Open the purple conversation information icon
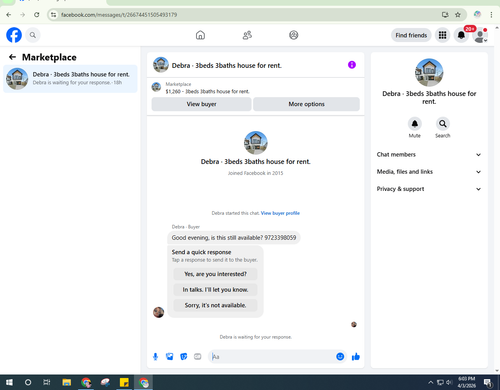The height and width of the screenshot is (390, 500). (352, 65)
